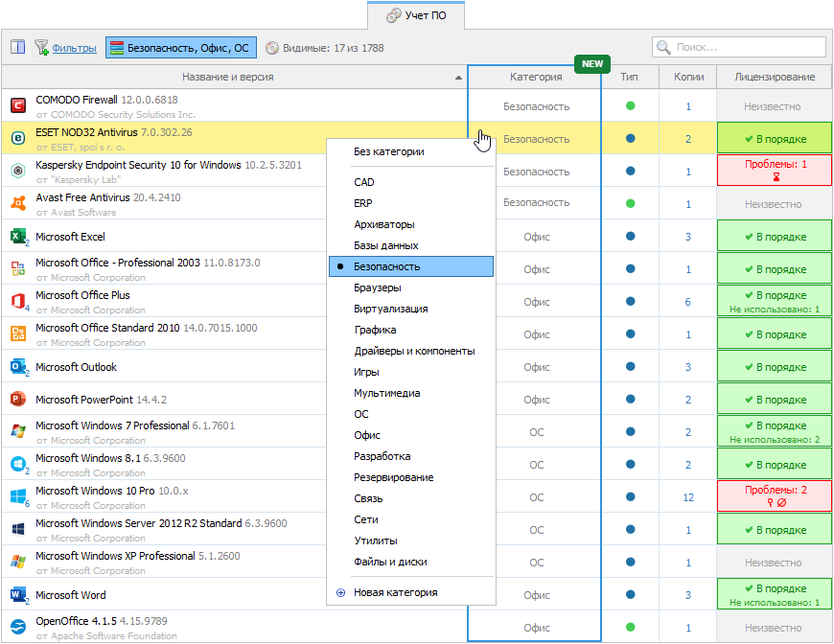Open copies count 6 for Office Plus
Screen dimensions: 834x644
point(687,302)
